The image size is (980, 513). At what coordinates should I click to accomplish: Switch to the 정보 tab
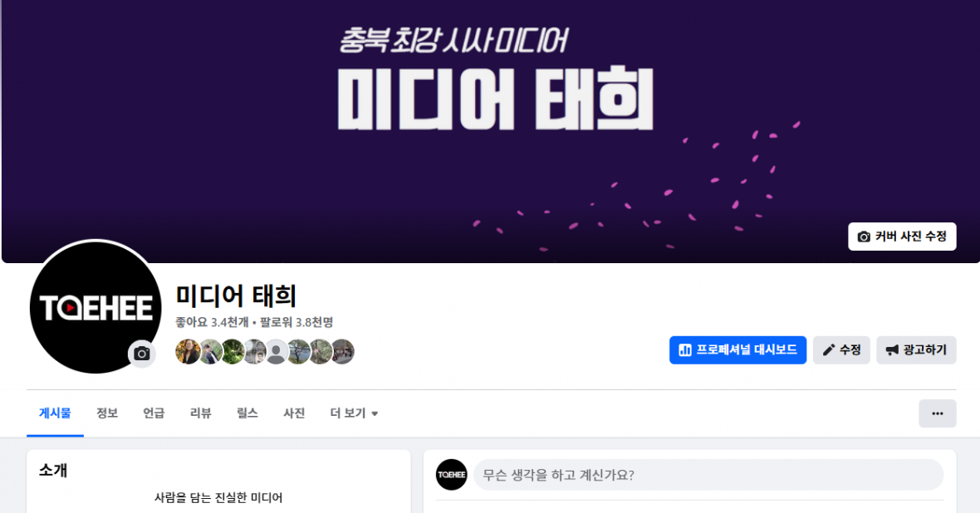click(107, 413)
